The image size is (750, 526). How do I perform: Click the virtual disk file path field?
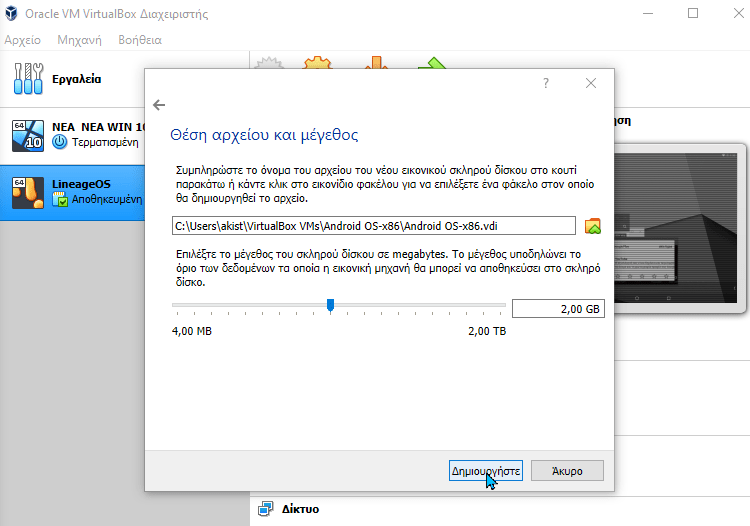[x=374, y=226]
